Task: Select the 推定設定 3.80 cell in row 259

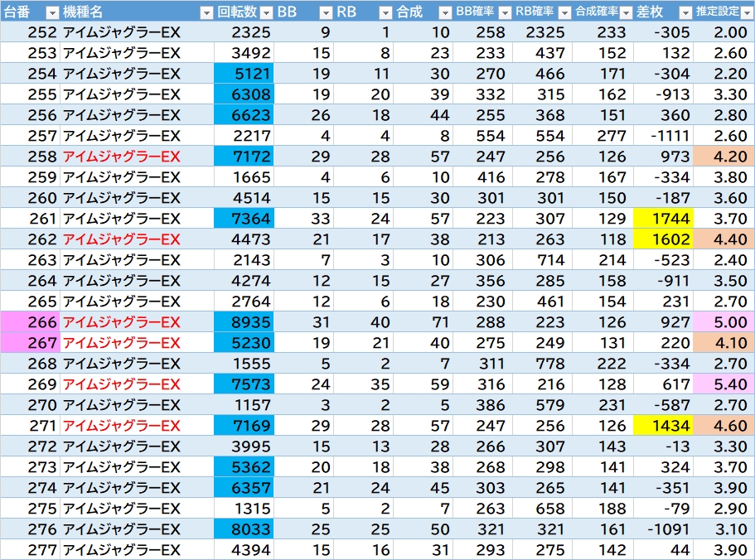Action: (x=724, y=177)
